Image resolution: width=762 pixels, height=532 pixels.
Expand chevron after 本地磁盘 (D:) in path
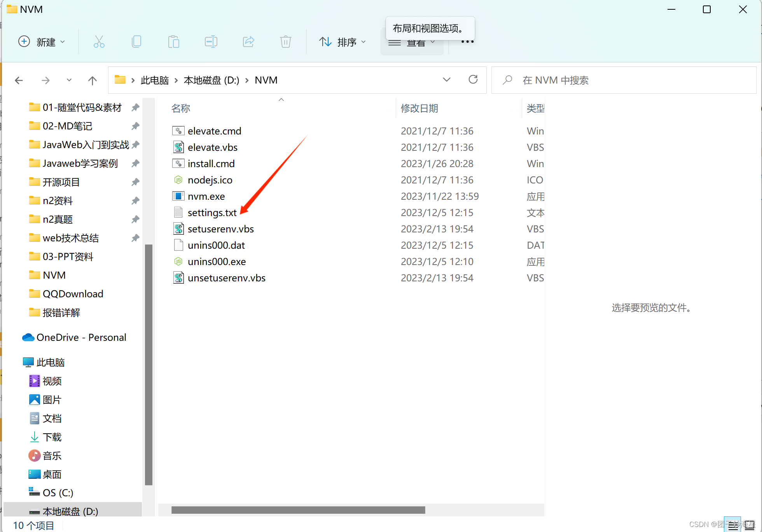pos(247,80)
